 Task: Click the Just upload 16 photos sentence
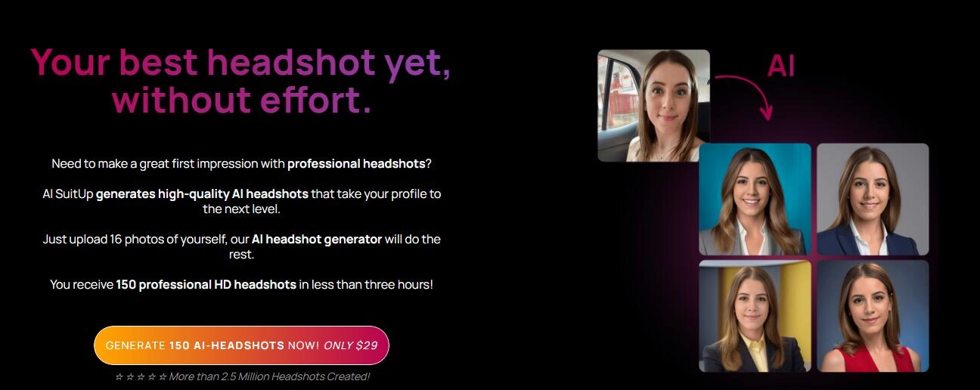click(x=241, y=246)
